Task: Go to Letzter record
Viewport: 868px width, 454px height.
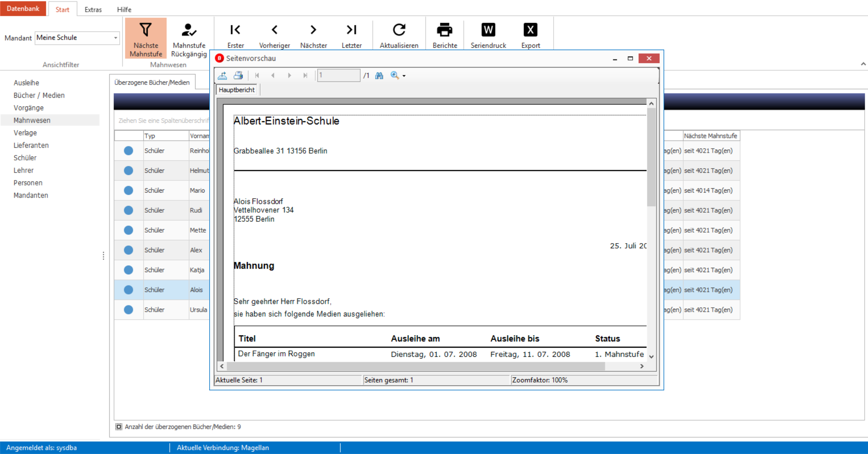Action: click(x=351, y=30)
